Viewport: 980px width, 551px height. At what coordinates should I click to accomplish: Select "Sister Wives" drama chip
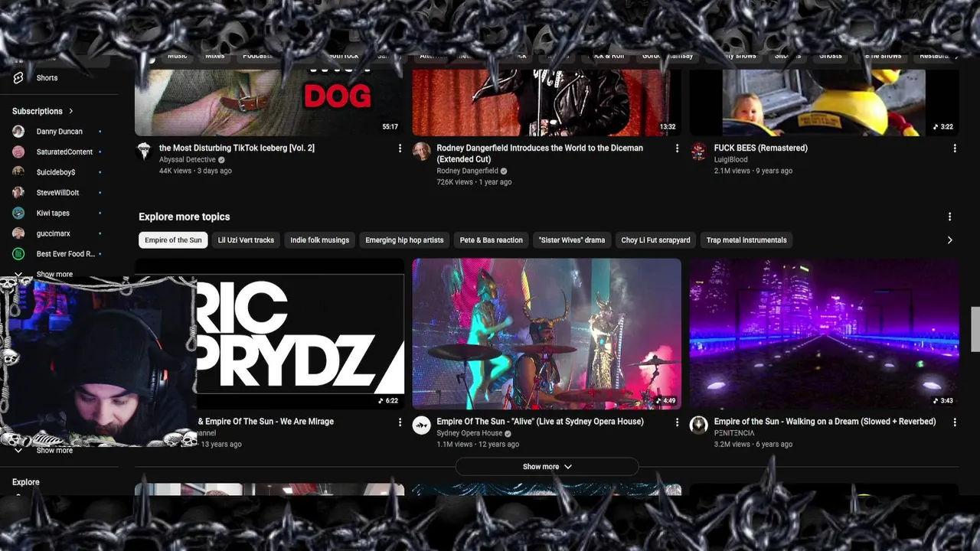pyautogui.click(x=572, y=240)
